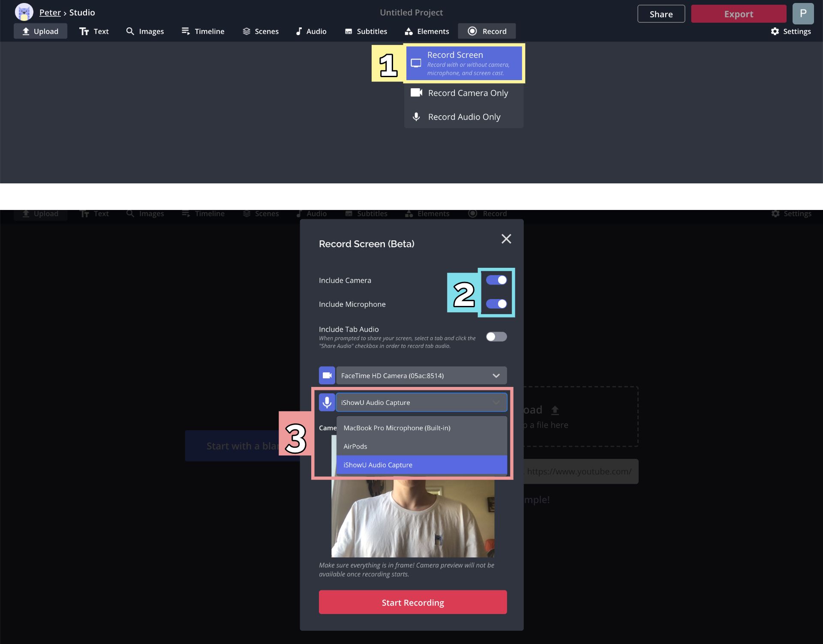Open the Images search tool
This screenshot has width=823, height=644.
(x=145, y=31)
